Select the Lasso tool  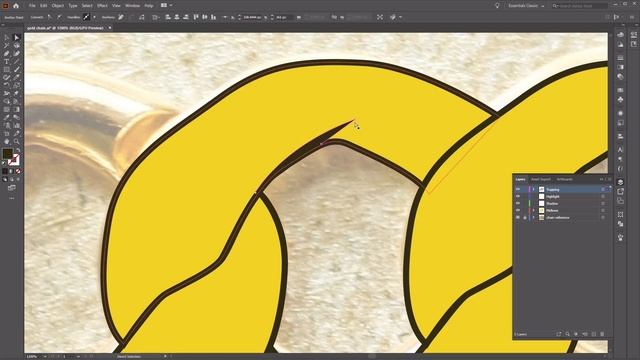[x=17, y=45]
